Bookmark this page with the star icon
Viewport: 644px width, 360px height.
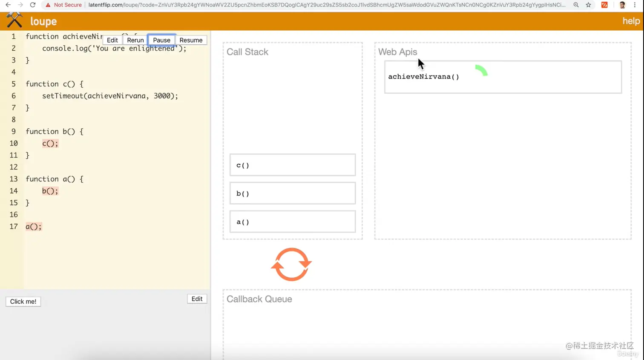tap(589, 5)
